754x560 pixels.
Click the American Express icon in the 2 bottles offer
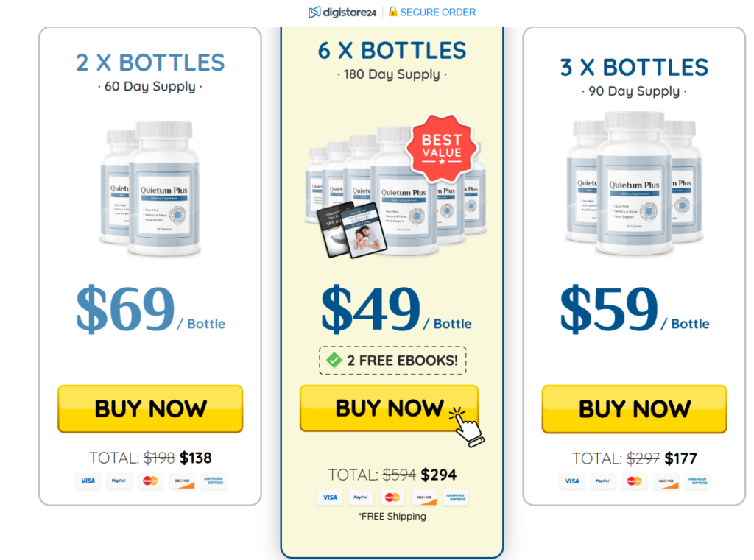[x=214, y=481]
